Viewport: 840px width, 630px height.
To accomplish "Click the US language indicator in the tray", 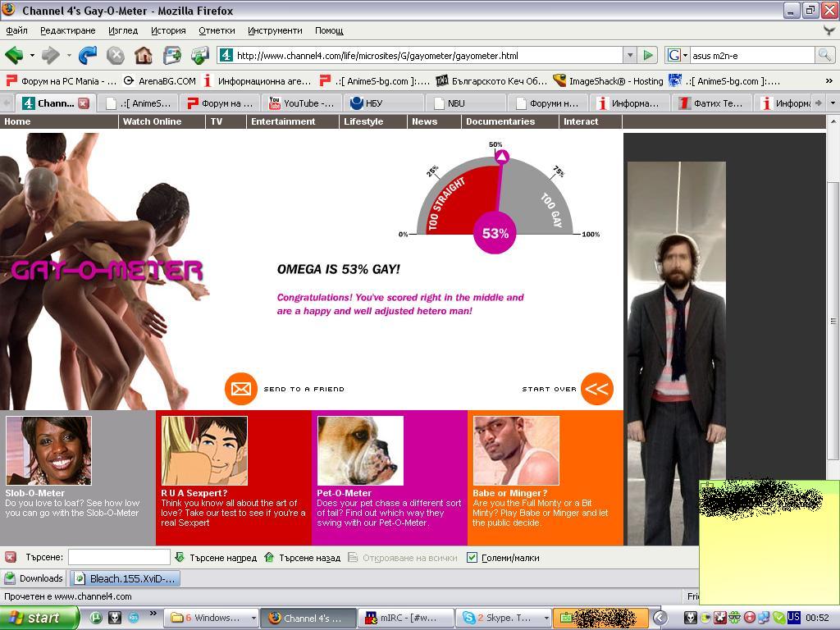I will tap(793, 617).
